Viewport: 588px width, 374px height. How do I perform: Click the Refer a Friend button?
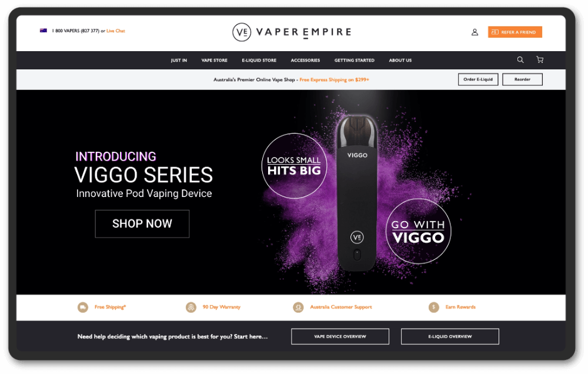click(x=515, y=32)
